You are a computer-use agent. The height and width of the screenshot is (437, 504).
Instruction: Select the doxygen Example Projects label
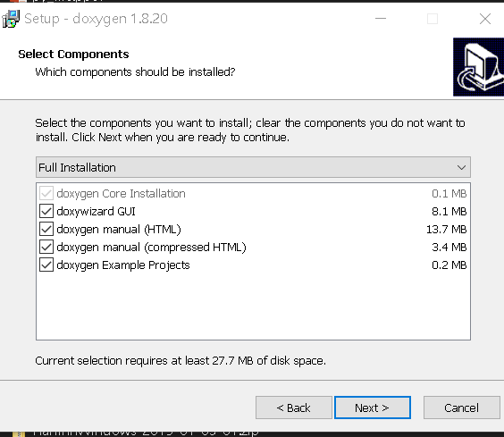tap(123, 265)
